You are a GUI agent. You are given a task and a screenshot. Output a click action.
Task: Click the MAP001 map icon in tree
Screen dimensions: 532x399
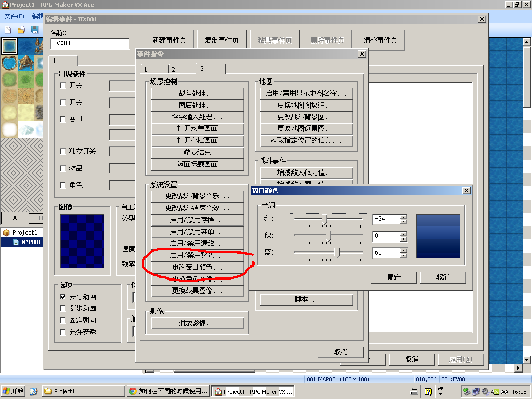[16, 242]
